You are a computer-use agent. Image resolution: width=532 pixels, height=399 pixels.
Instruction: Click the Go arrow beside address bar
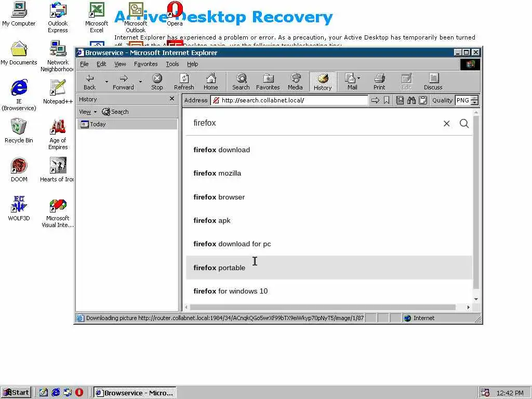(x=375, y=100)
